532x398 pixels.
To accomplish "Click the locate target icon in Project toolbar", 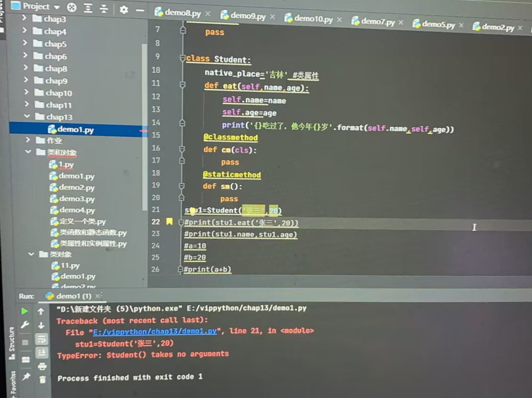I will tap(72, 8).
